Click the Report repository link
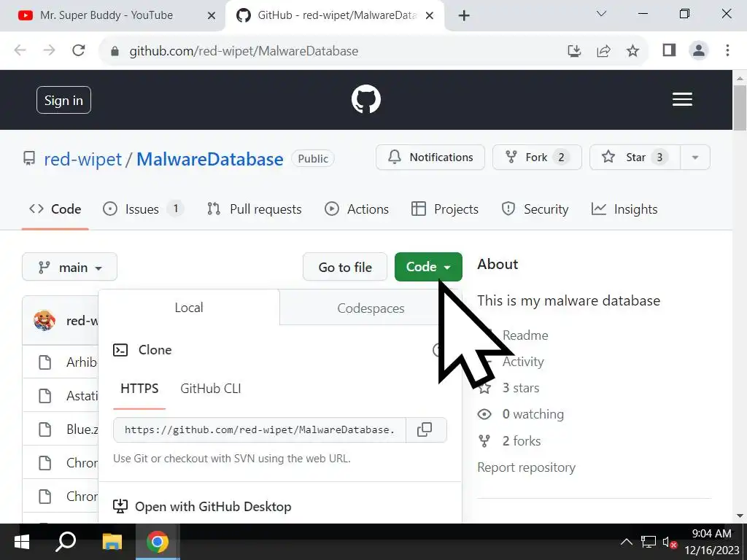 pos(527,467)
